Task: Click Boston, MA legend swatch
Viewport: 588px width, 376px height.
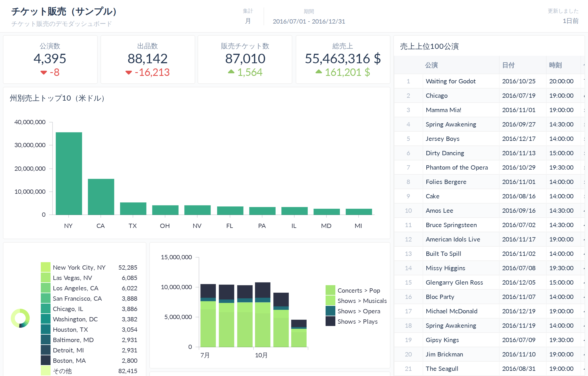Action: coord(46,360)
